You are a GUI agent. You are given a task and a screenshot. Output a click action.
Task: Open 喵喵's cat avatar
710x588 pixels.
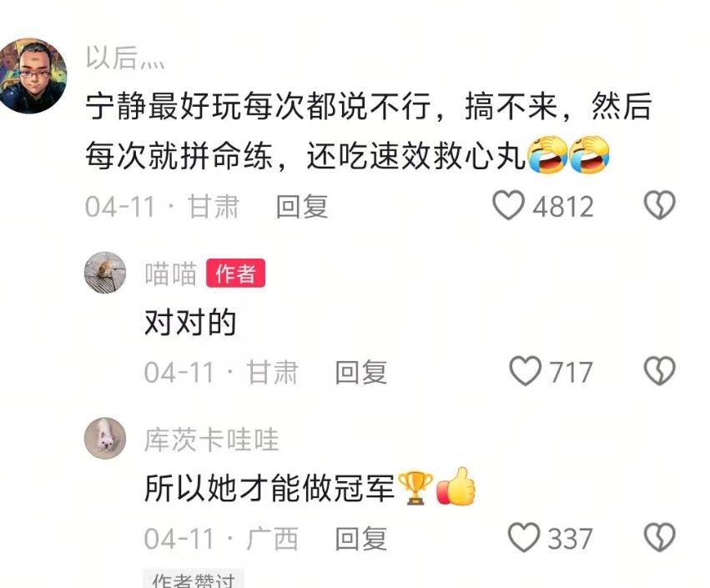[105, 273]
